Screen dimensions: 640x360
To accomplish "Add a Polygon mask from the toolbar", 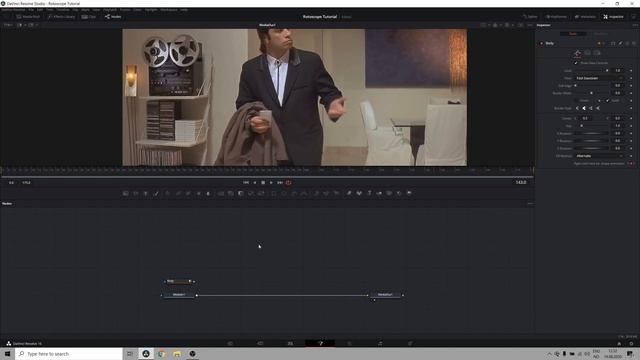I will (x=294, y=193).
